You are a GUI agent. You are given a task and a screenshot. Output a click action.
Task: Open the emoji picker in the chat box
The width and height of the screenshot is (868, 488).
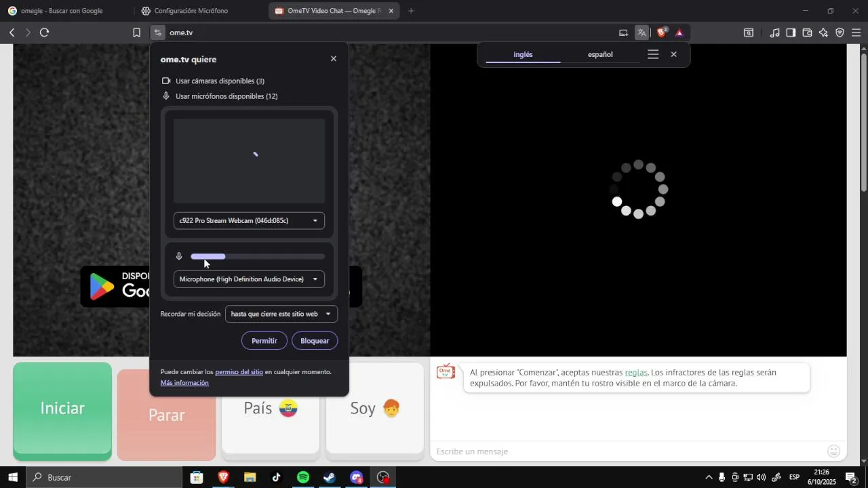834,451
